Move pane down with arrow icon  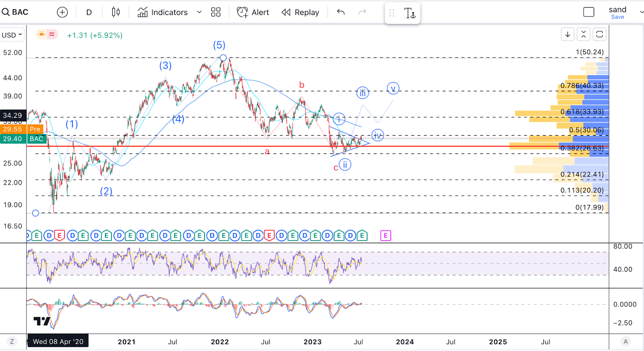(568, 35)
